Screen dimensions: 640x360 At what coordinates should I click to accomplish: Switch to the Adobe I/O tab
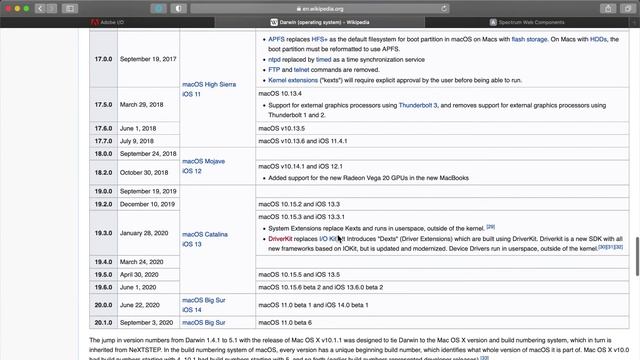pyautogui.click(x=107, y=22)
